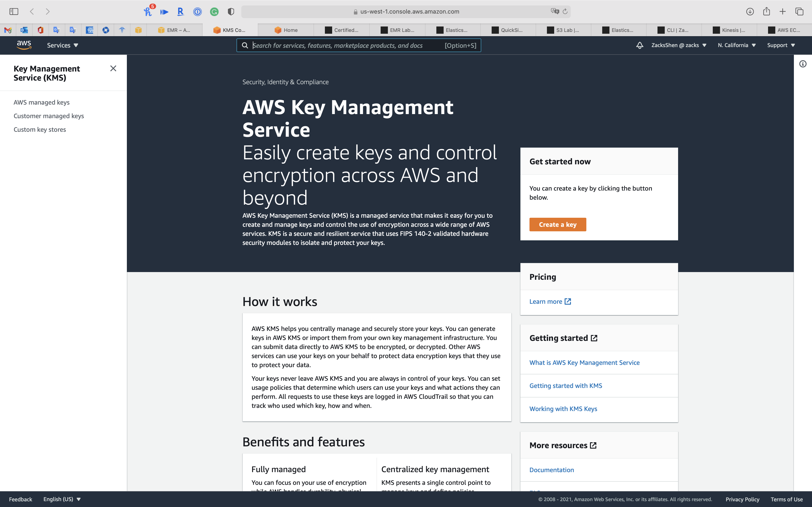
Task: Click the Safari sidebar toggle icon
Action: (x=14, y=11)
